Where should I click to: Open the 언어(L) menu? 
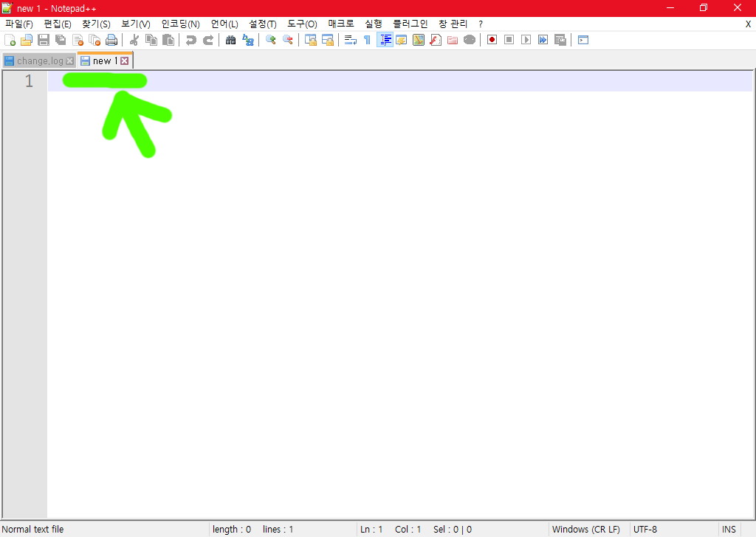coord(224,24)
